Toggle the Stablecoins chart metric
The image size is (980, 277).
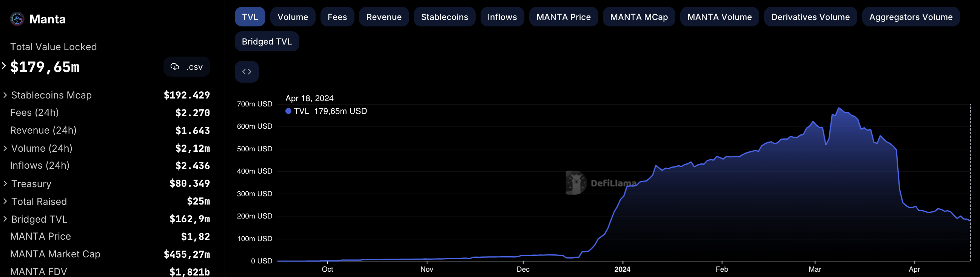pos(444,17)
